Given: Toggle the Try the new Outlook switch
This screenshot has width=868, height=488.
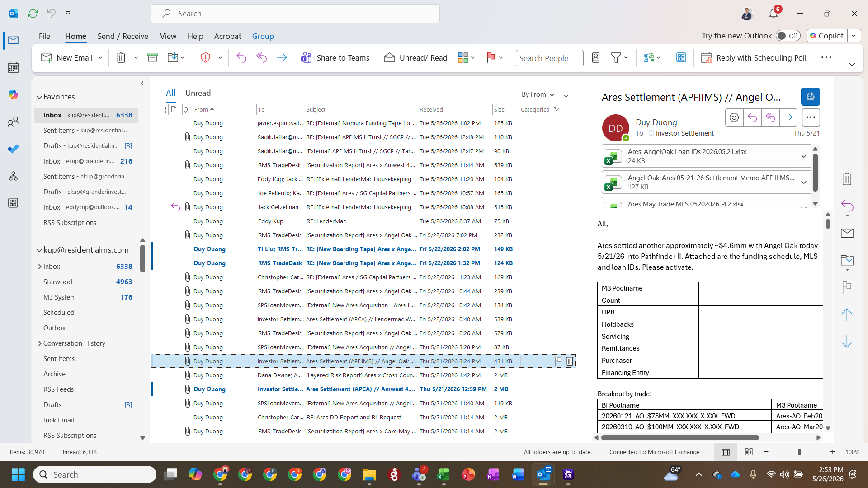Looking at the screenshot, I should (x=788, y=36).
